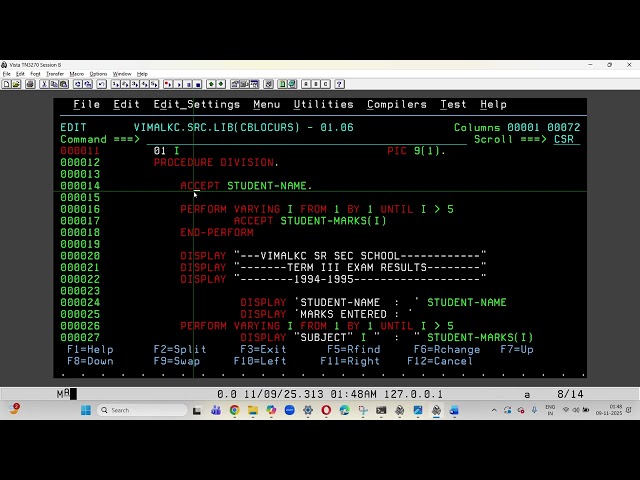This screenshot has height=480, width=640.
Task: Click the F6=Rchange function key label
Action: [447, 349]
